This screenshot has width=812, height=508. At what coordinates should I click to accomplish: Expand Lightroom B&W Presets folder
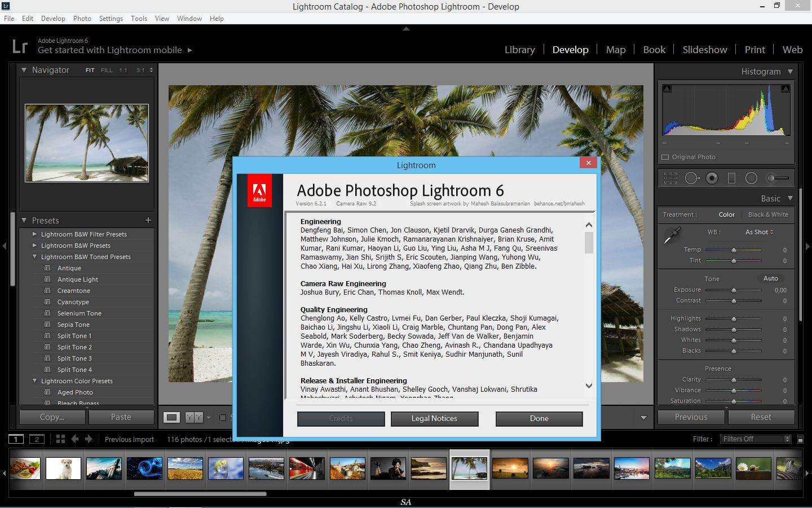tap(34, 246)
